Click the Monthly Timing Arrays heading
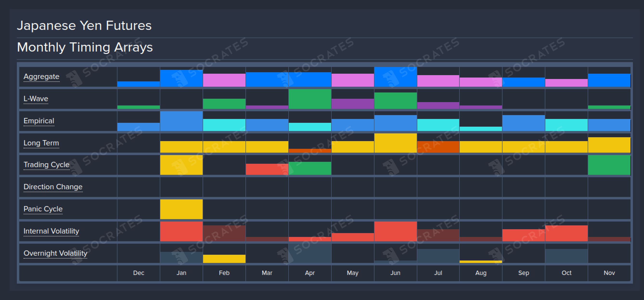This screenshot has width=644, height=300. pyautogui.click(x=85, y=47)
